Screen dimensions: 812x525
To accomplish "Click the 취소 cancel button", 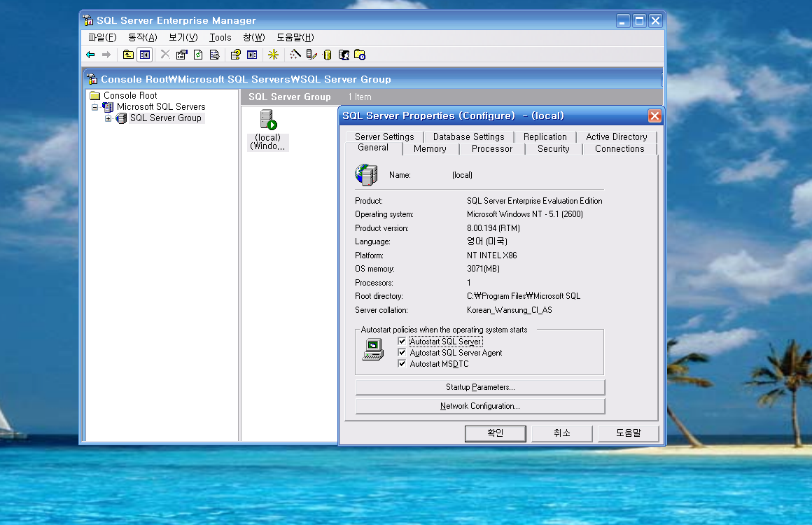I will [x=562, y=433].
